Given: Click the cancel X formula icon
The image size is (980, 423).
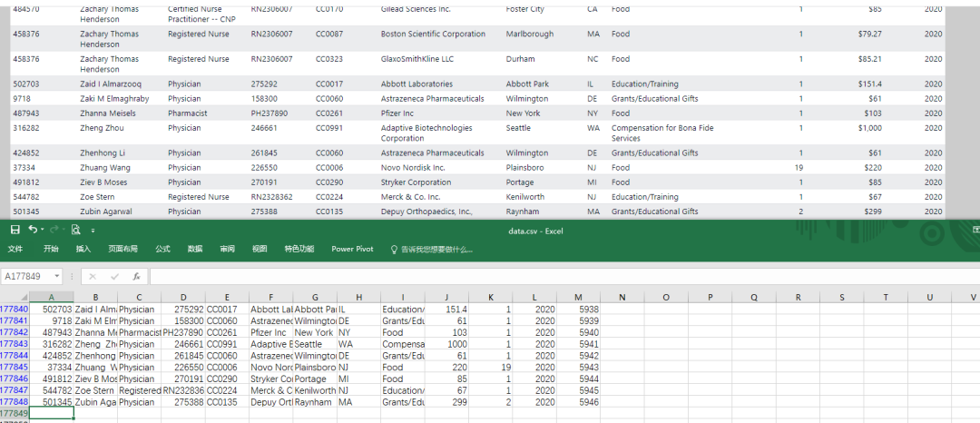Looking at the screenshot, I should [93, 276].
